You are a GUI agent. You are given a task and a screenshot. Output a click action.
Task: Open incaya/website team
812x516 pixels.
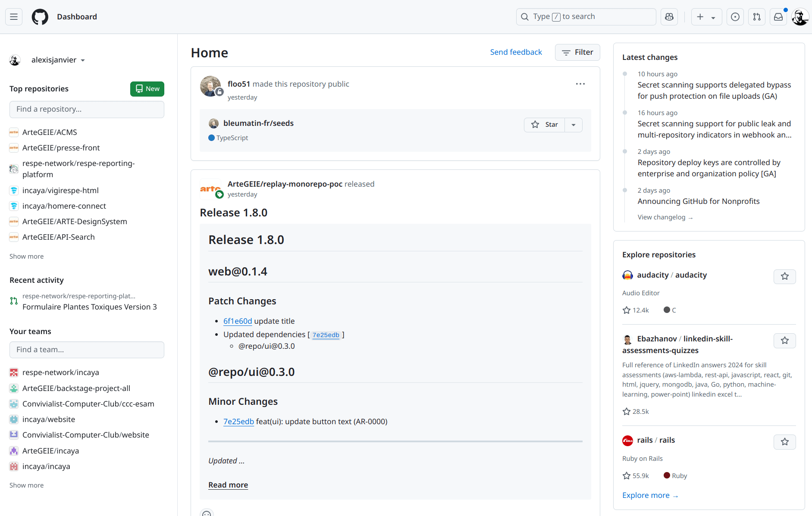click(x=49, y=419)
